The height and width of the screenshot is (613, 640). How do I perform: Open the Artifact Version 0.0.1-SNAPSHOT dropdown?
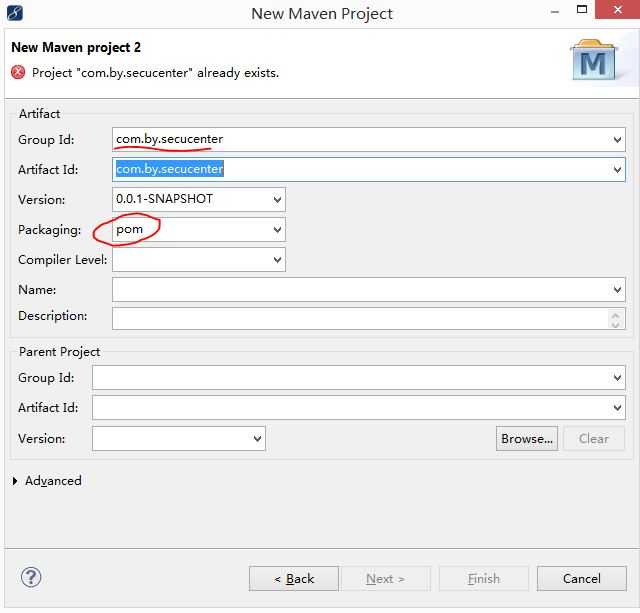[x=277, y=200]
